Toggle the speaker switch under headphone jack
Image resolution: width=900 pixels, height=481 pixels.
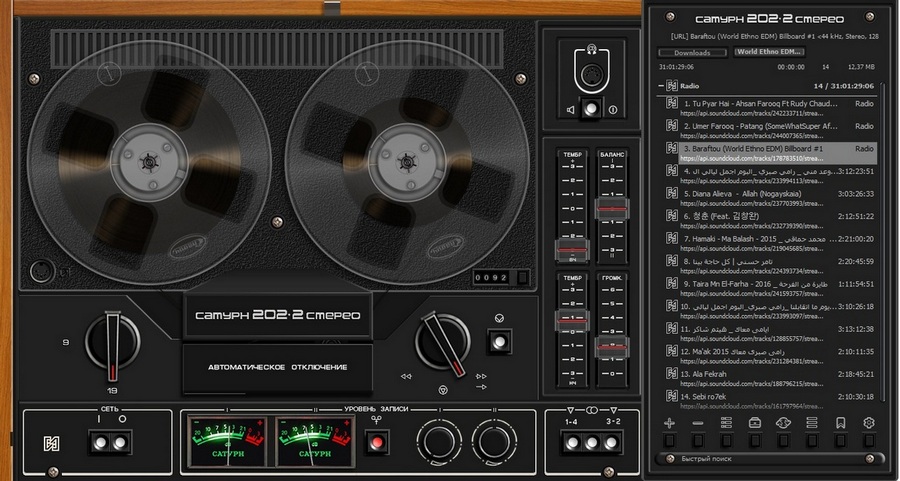[x=593, y=109]
